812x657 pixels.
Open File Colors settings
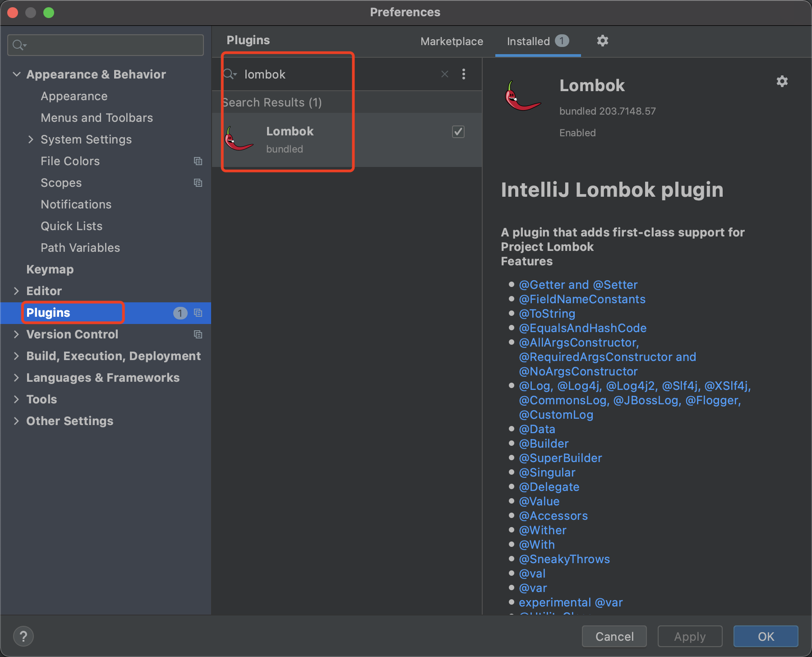coord(70,161)
